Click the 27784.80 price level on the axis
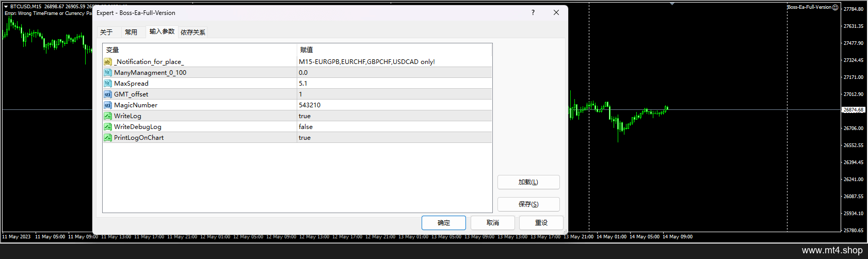The width and height of the screenshot is (868, 259). click(x=854, y=9)
